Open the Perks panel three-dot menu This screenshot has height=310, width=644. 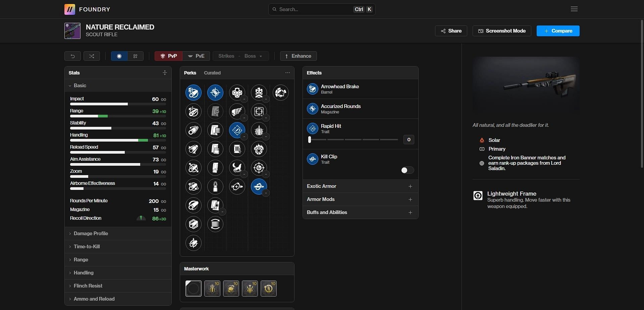287,73
